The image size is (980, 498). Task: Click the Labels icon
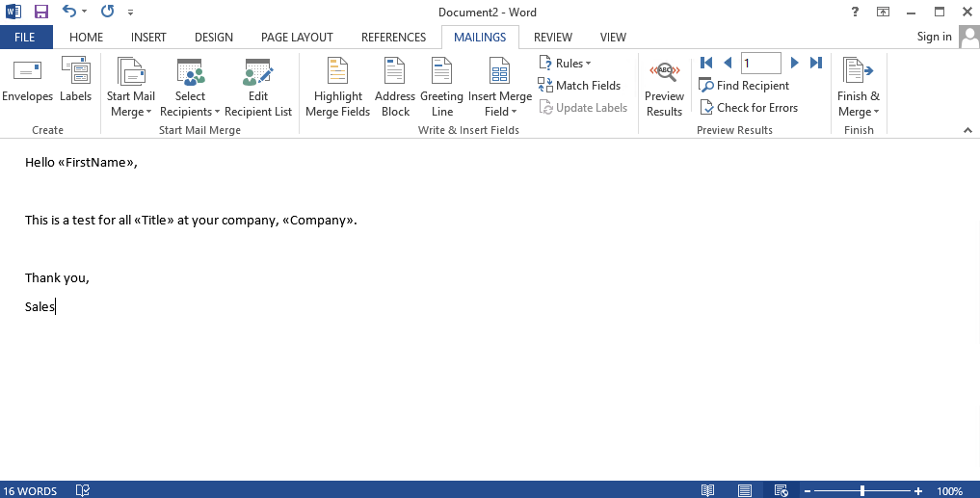pos(75,69)
